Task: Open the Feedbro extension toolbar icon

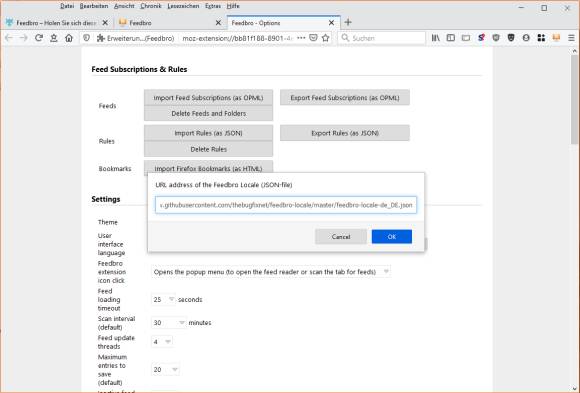Action: point(556,38)
